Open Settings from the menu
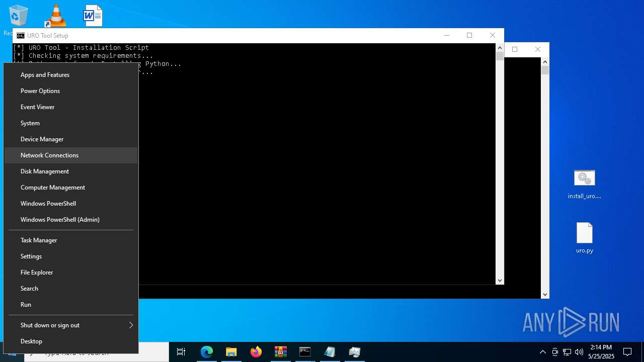Image resolution: width=644 pixels, height=362 pixels. pos(71,256)
